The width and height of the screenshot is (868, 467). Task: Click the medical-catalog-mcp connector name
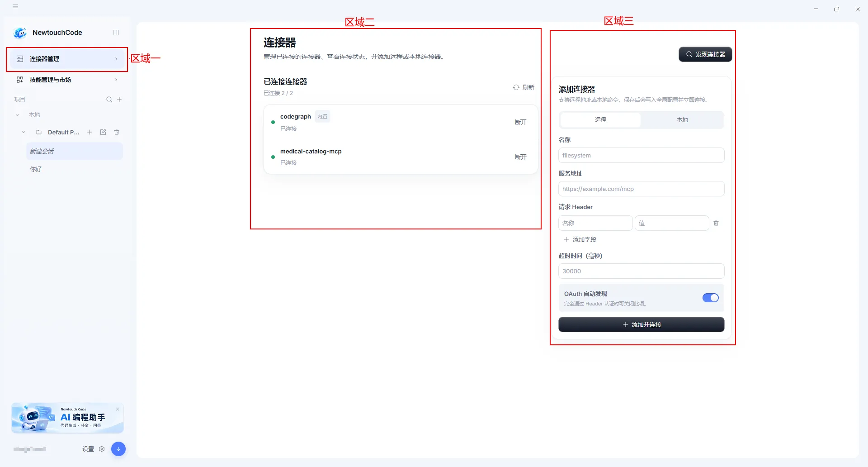point(311,151)
